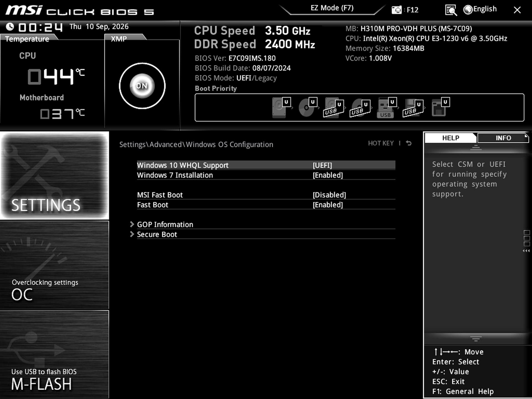Click the back arrow next to HOT KEY
Screen dimensions: 532x399
click(x=409, y=143)
